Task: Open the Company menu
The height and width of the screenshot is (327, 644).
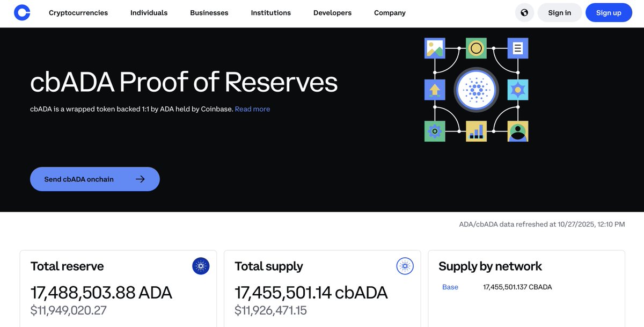Action: pos(390,12)
